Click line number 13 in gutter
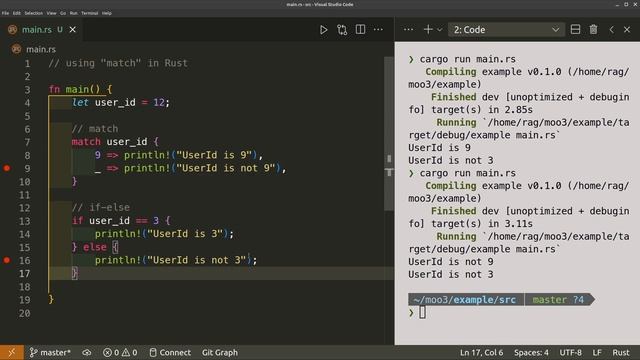The height and width of the screenshot is (360, 640). pyautogui.click(x=24, y=221)
